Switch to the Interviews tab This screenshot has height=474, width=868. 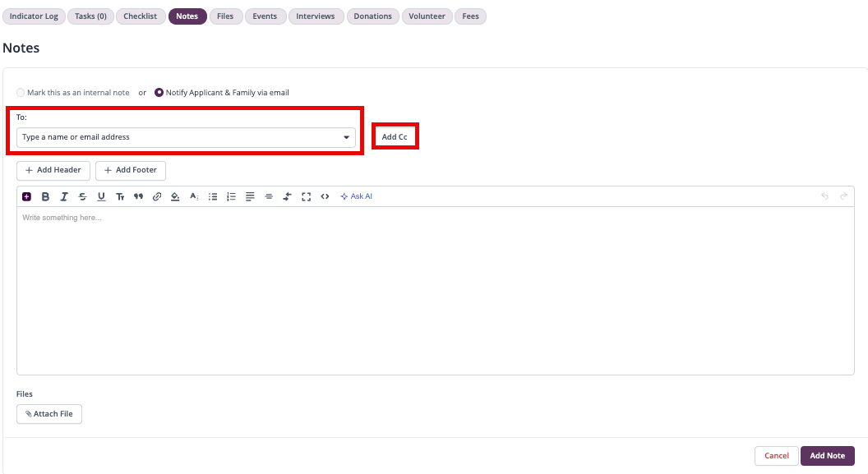click(316, 16)
